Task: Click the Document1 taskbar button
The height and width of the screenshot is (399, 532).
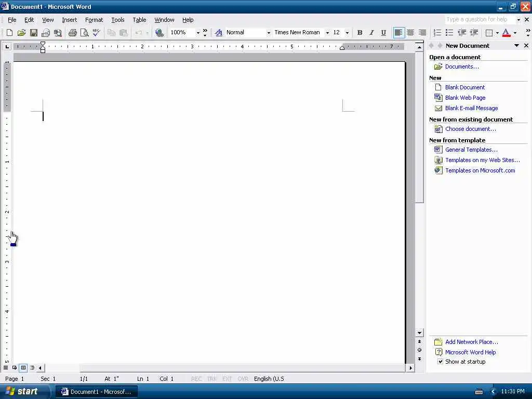Action: click(97, 392)
